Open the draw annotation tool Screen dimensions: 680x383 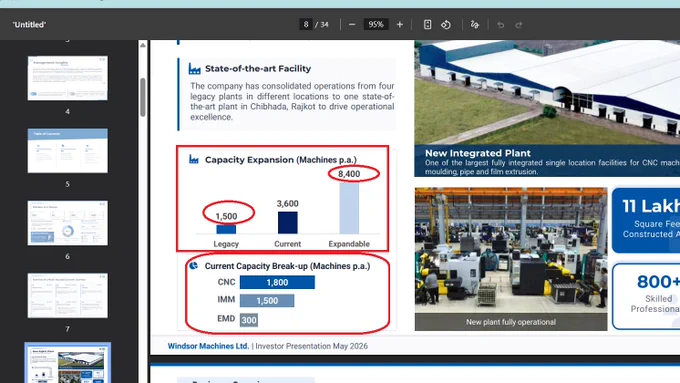point(474,25)
